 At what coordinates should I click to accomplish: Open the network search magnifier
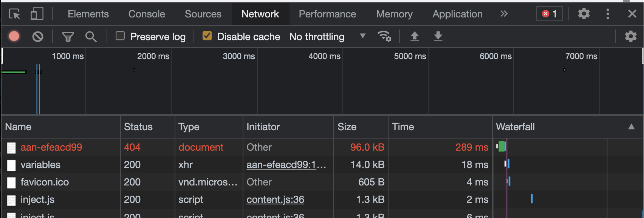(x=91, y=37)
